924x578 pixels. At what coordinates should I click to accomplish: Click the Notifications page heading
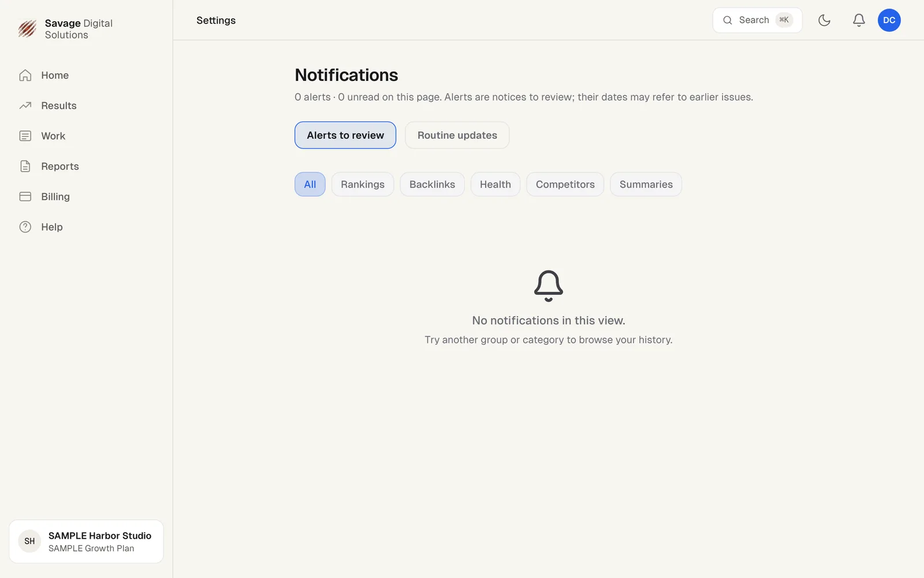pos(346,75)
